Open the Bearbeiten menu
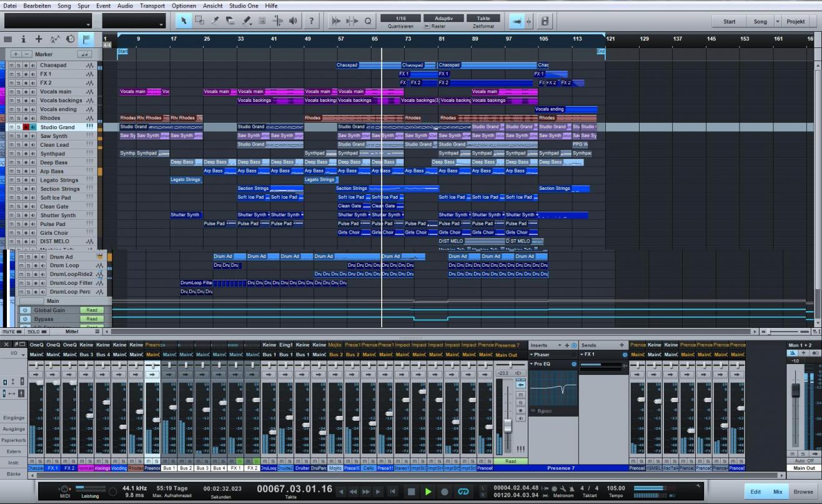822x504 pixels. pos(37,6)
